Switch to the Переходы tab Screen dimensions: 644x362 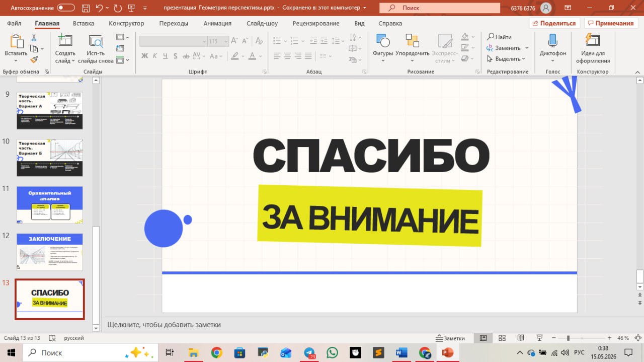[x=174, y=23]
